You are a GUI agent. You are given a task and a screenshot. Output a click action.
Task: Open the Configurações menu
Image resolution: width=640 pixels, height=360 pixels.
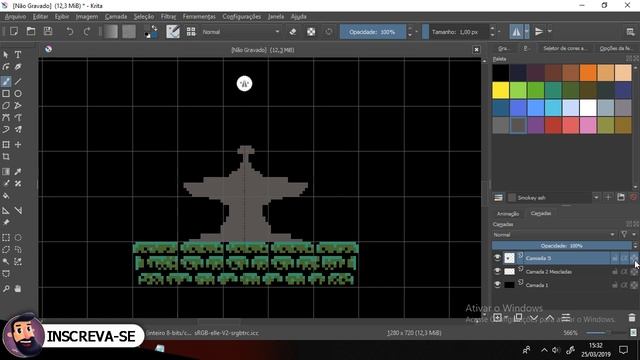coord(242,16)
